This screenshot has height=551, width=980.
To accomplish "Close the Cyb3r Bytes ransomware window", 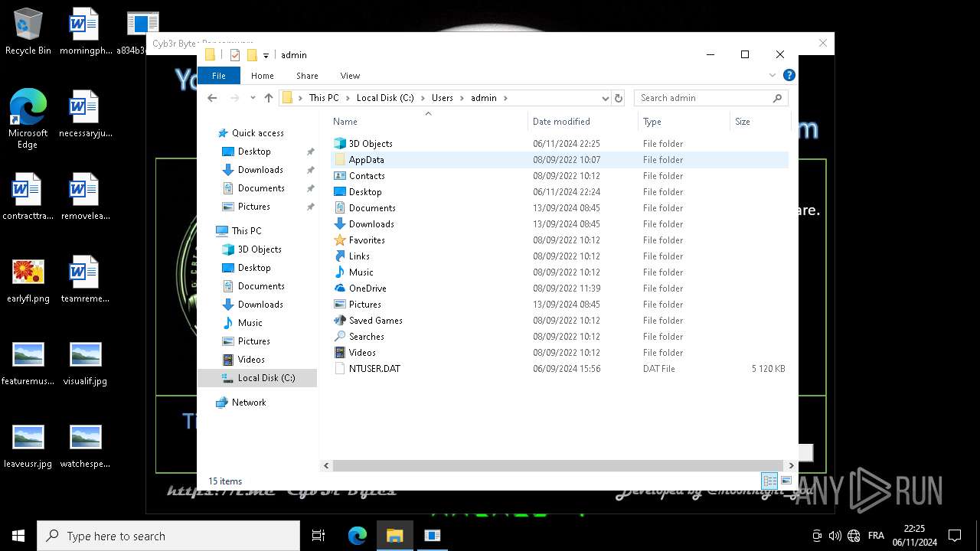I will [x=823, y=43].
